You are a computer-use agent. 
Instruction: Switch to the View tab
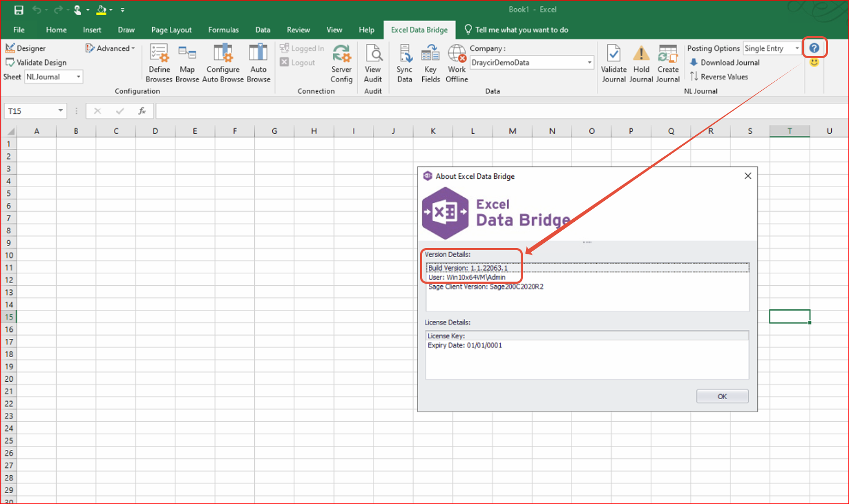click(334, 30)
